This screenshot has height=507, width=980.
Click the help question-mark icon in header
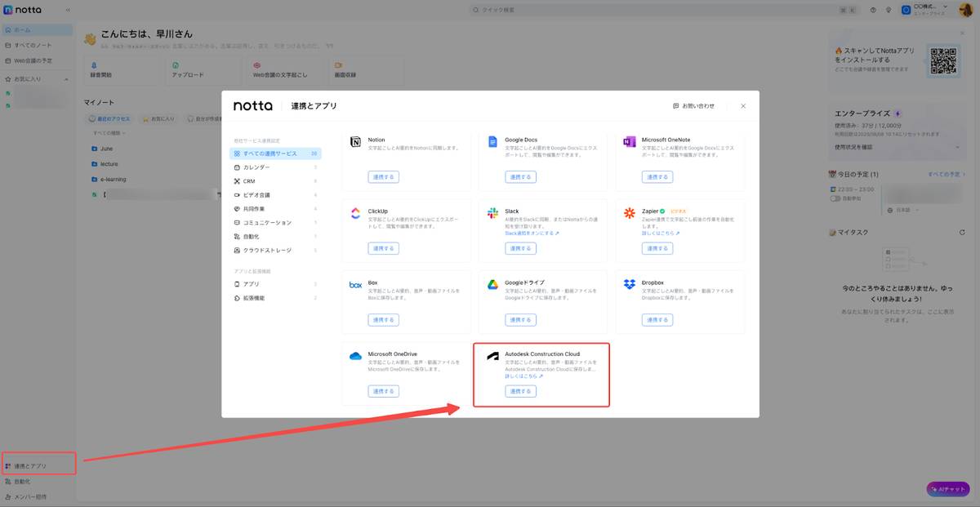pyautogui.click(x=873, y=10)
